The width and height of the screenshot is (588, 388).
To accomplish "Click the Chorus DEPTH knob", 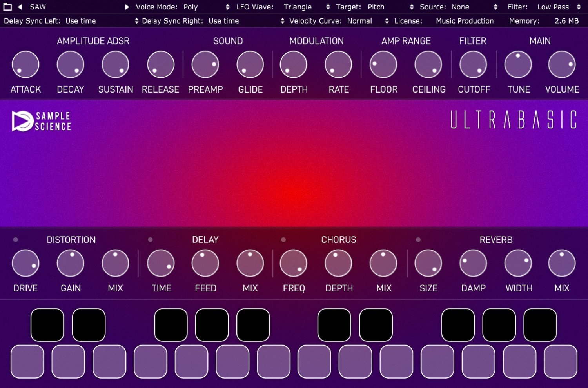I will pos(338,263).
